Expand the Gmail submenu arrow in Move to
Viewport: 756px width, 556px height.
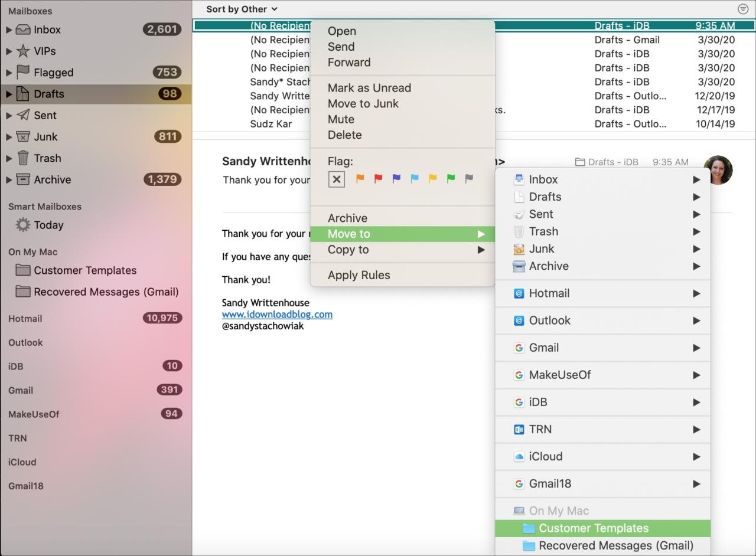pos(697,348)
